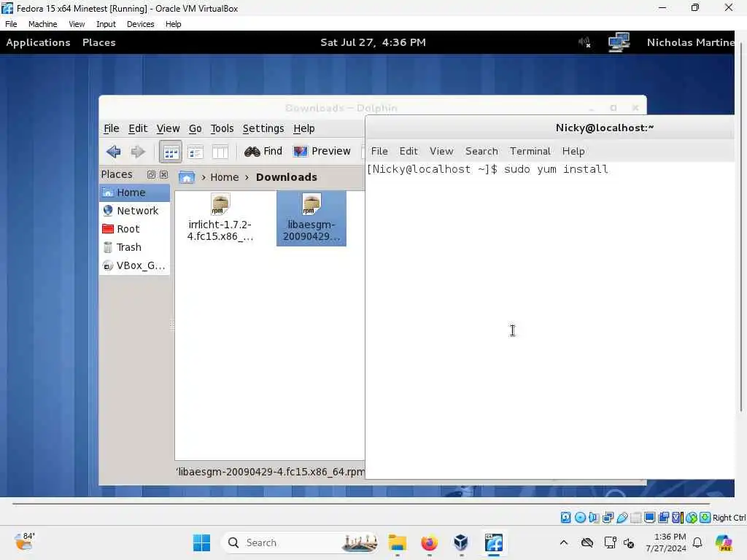Switch Dolphin to Icons view mode
Viewport: 747px width, 560px height.
pos(171,152)
